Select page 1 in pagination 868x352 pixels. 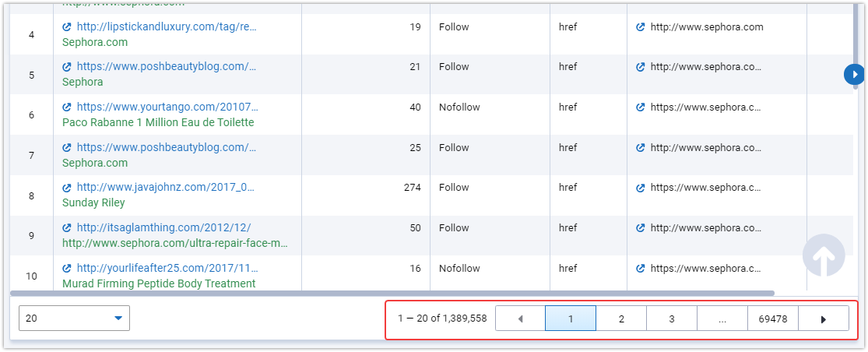(571, 319)
